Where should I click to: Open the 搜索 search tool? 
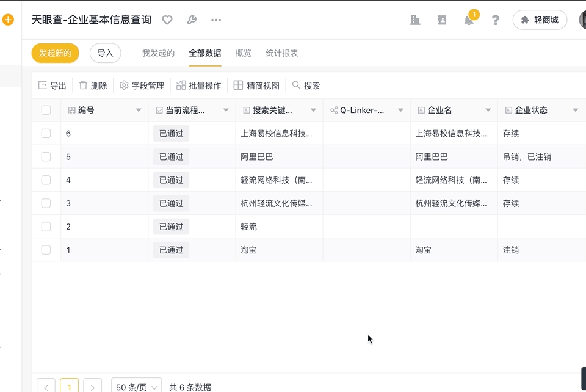click(x=306, y=85)
